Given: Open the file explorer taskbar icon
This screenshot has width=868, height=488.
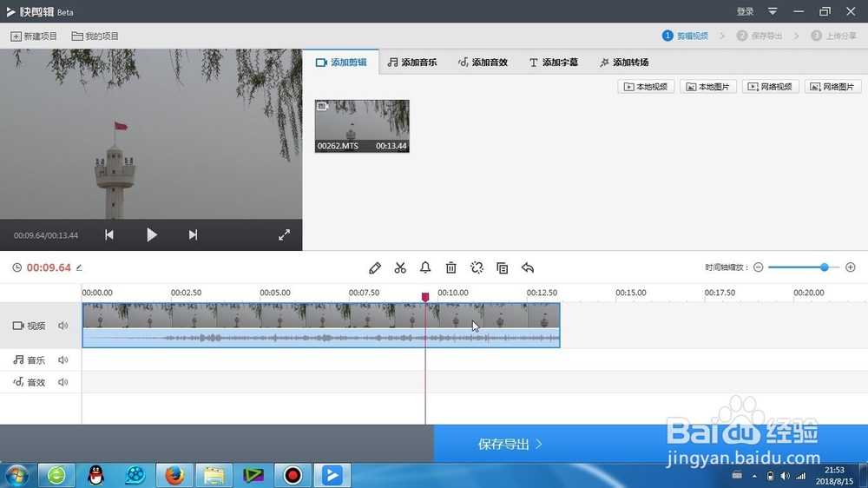Looking at the screenshot, I should click(x=214, y=475).
